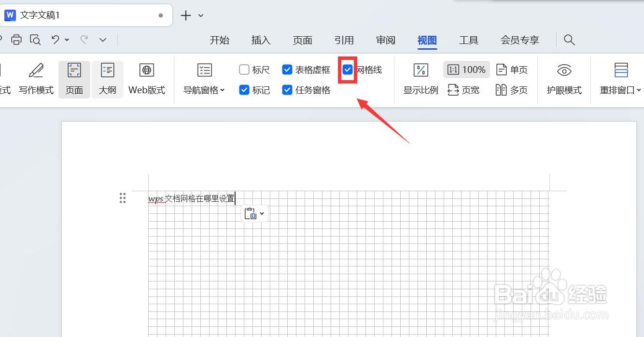Open the 会员专享 tab
The width and height of the screenshot is (644, 337).
520,40
